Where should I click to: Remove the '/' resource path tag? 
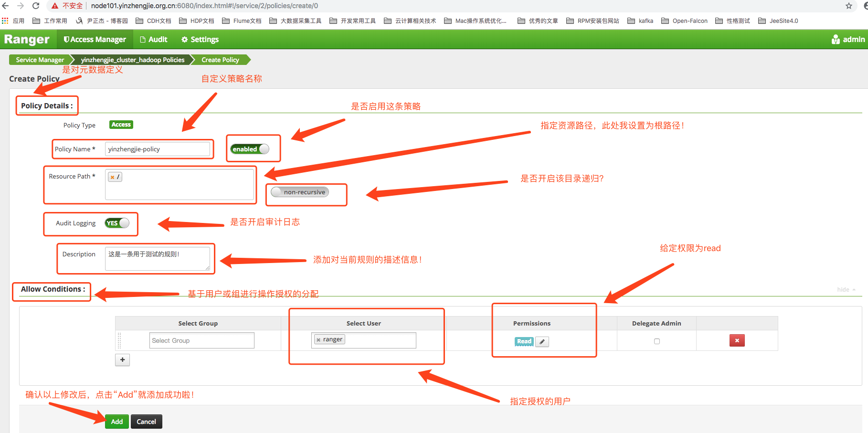112,177
